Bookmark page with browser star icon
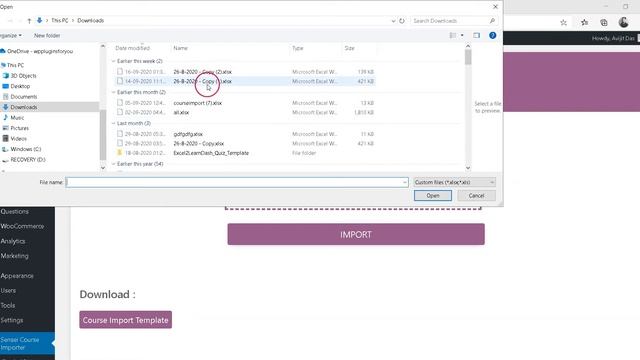The image size is (640, 360). click(x=563, y=23)
